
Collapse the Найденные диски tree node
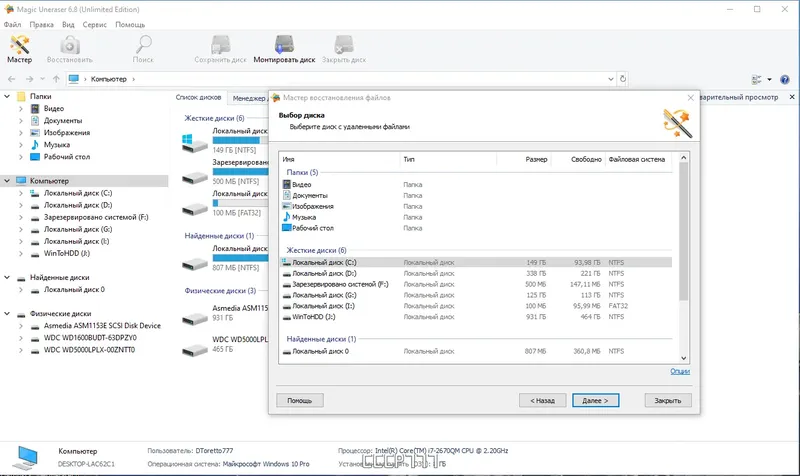pyautogui.click(x=7, y=277)
